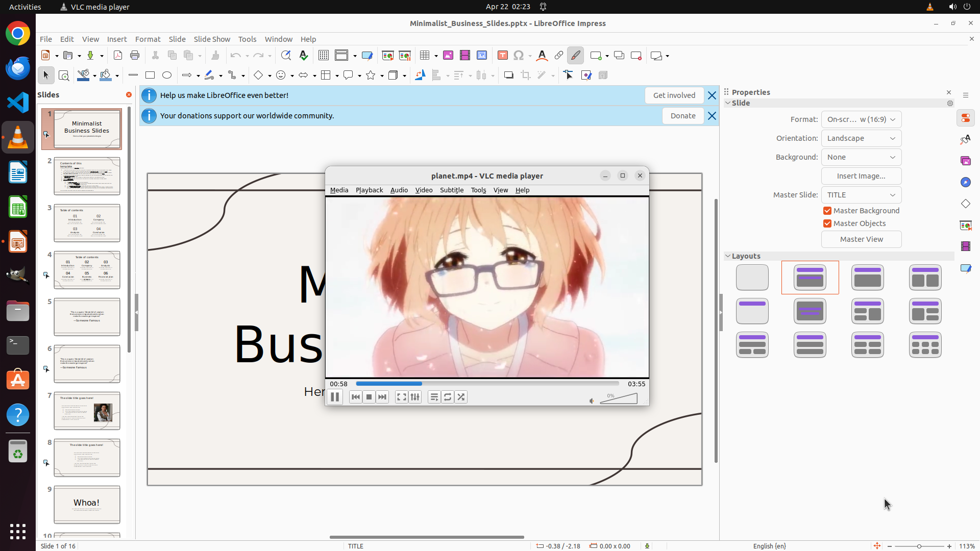
Task: Click Export as PDF icon
Action: [x=118, y=56]
